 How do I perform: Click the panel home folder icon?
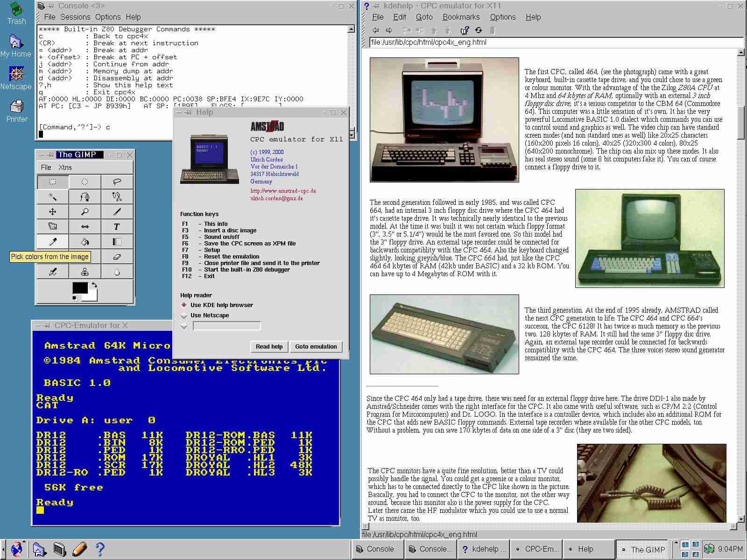tap(39, 549)
